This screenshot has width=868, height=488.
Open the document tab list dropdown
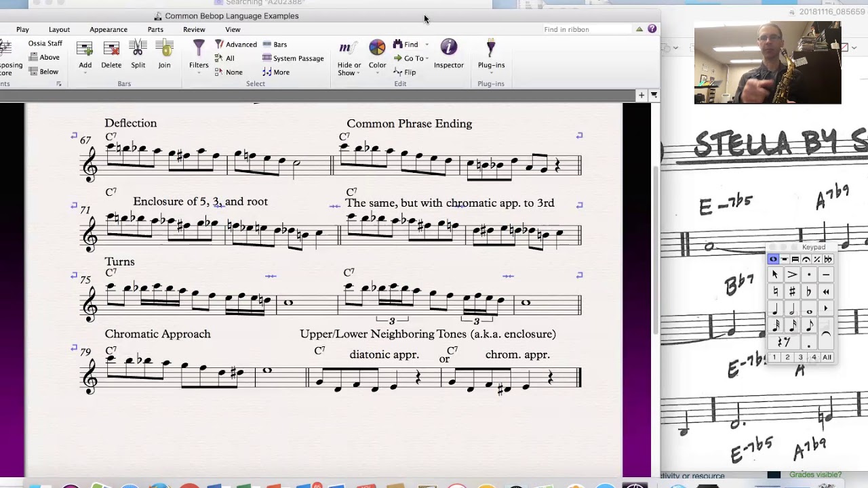tap(654, 95)
